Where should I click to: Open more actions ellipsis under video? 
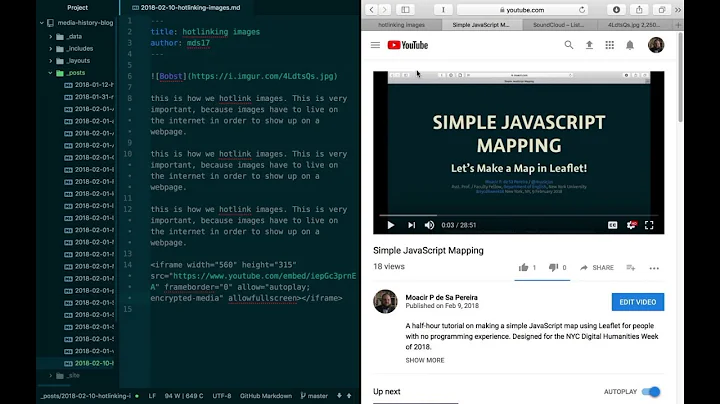click(x=654, y=268)
